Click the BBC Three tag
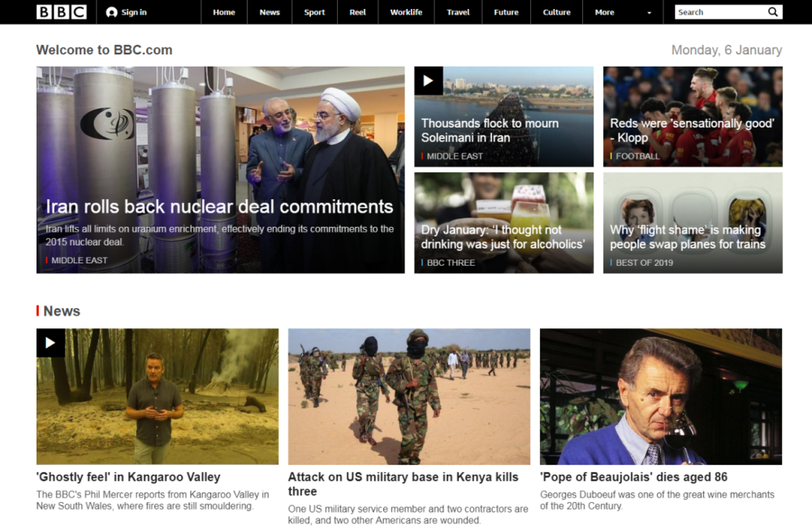Screen dimensions: 812x529 tap(451, 262)
